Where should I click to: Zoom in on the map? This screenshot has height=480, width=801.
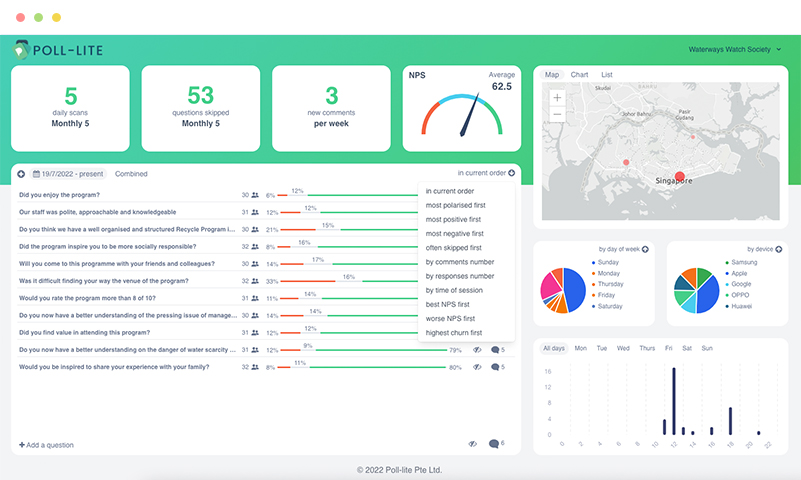[557, 98]
